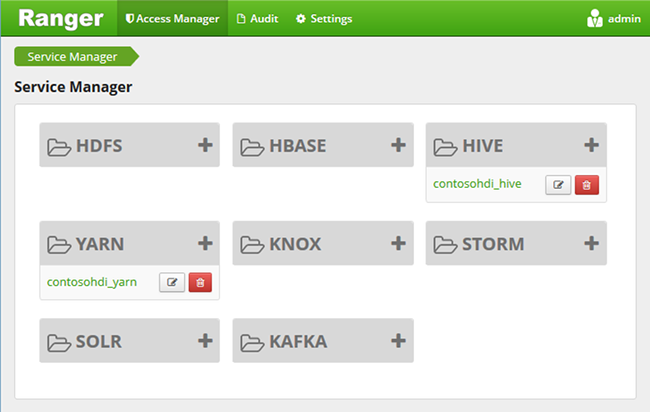Click the KAFKA folder icon
The width and height of the screenshot is (650, 412).
click(252, 343)
